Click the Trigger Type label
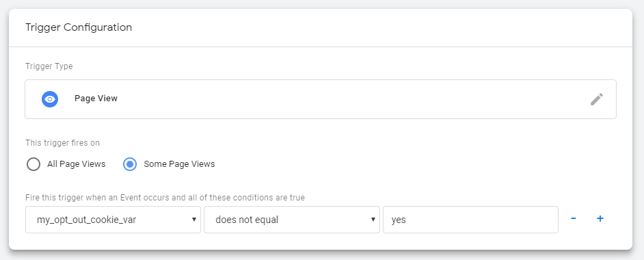This screenshot has width=644, height=260. [x=49, y=66]
